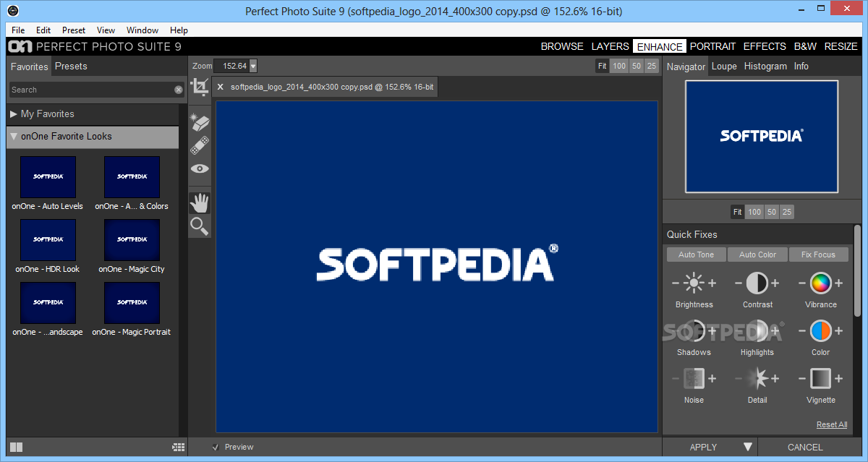Click the Reset All link
This screenshot has height=462, width=868.
click(x=832, y=424)
